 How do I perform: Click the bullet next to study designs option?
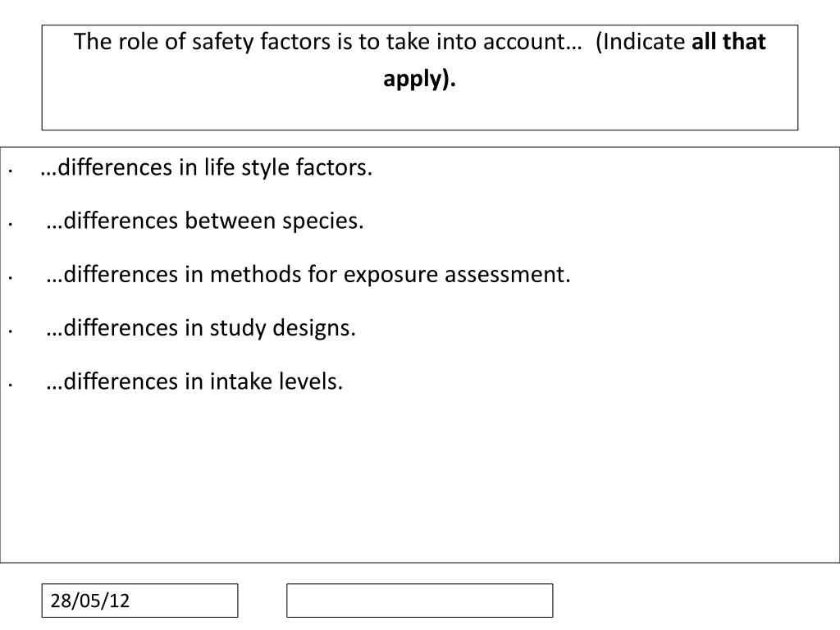tap(10, 331)
